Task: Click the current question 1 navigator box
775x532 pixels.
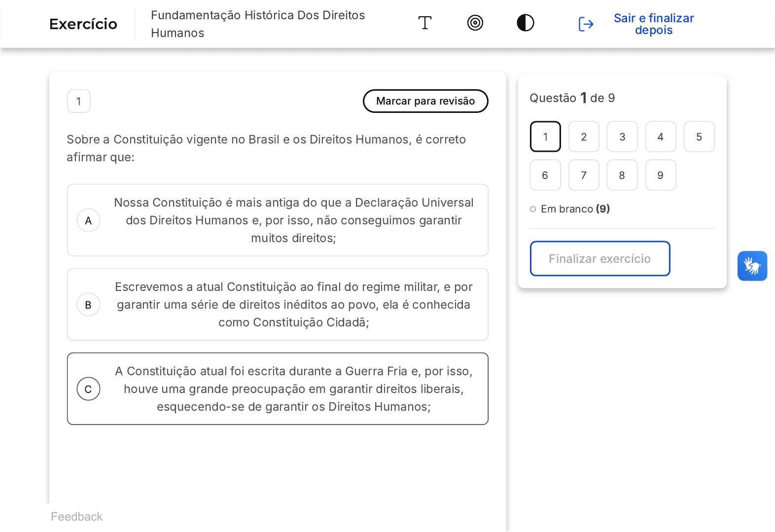Action: click(x=545, y=137)
